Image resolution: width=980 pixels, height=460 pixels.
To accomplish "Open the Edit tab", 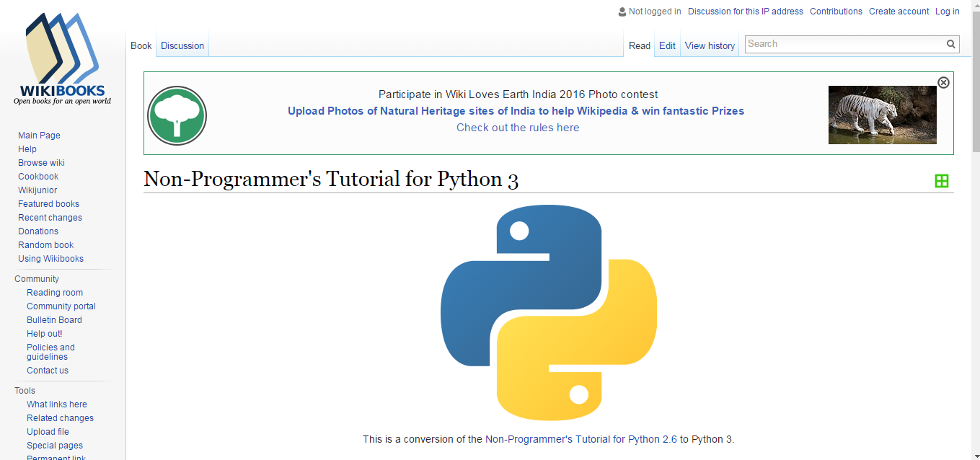I will pos(667,45).
